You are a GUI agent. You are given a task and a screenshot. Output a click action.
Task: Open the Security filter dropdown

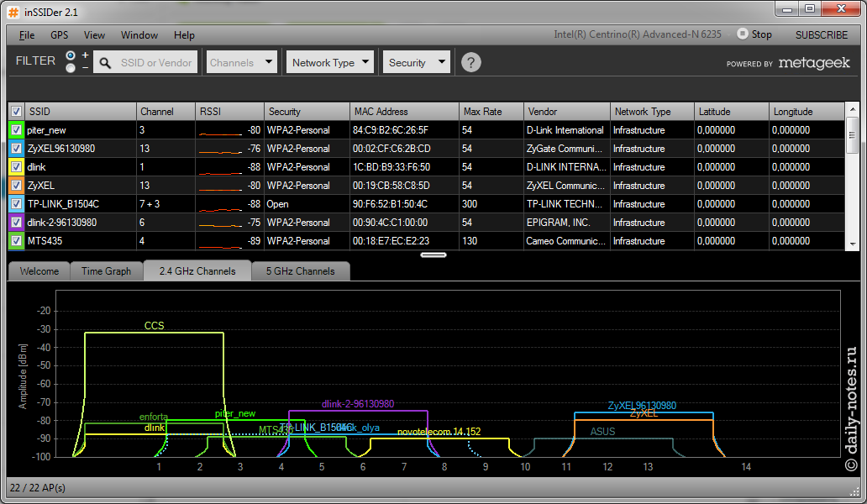point(417,62)
